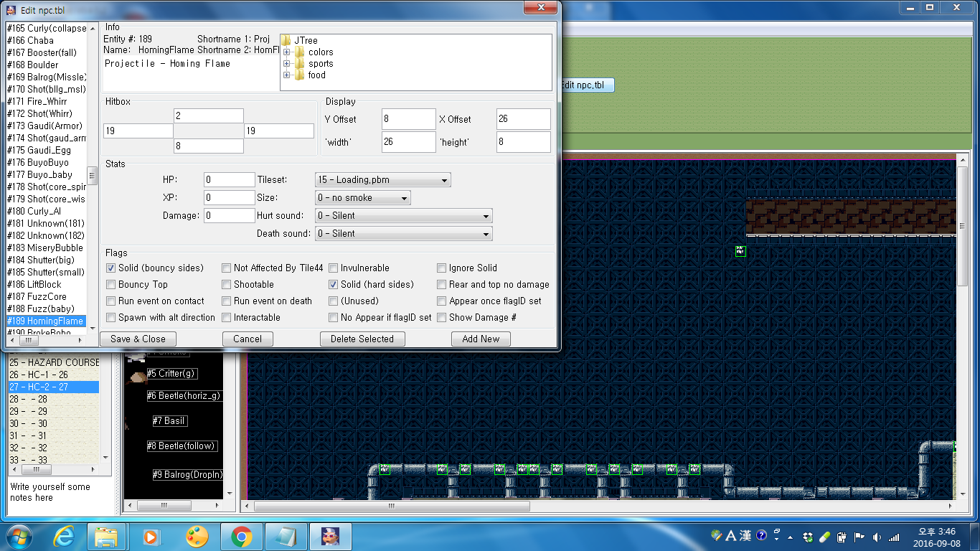Select map 27 - HC-2 - 27
980x551 pixels.
coord(53,387)
